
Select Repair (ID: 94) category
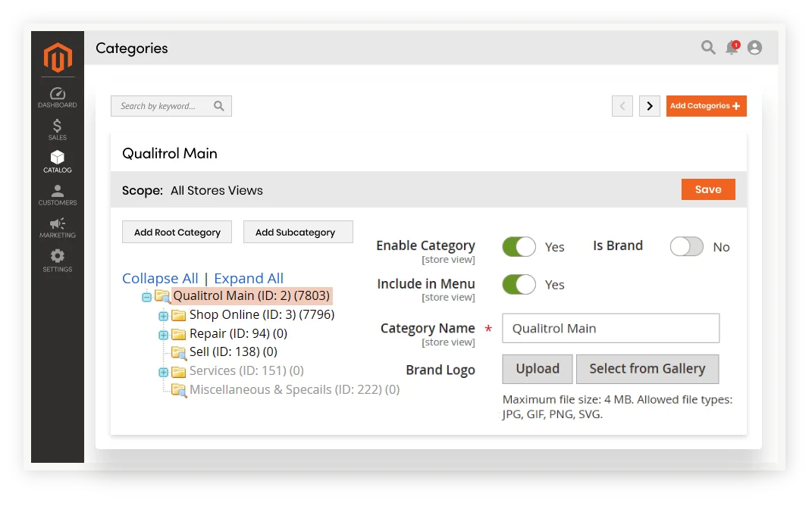pos(238,334)
